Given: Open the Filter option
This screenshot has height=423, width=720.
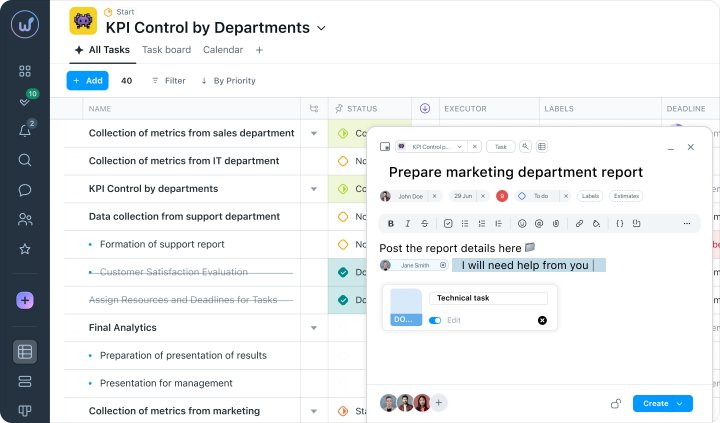Looking at the screenshot, I should point(168,80).
